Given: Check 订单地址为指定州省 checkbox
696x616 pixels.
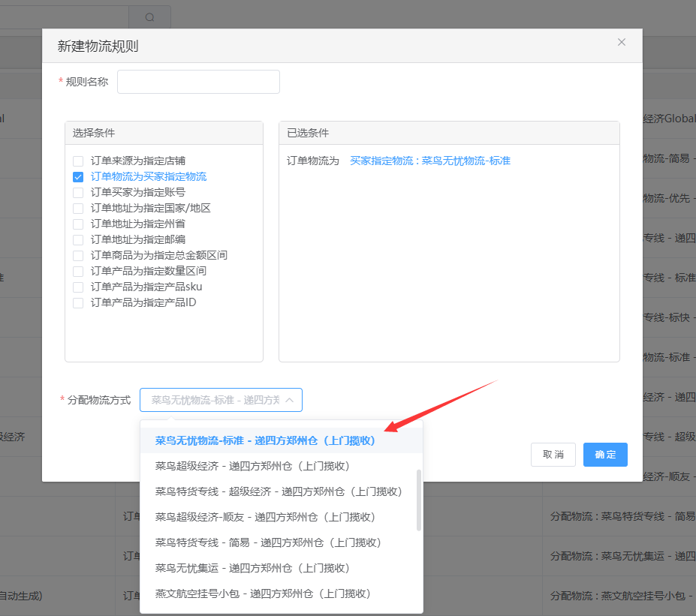Looking at the screenshot, I should click(78, 224).
